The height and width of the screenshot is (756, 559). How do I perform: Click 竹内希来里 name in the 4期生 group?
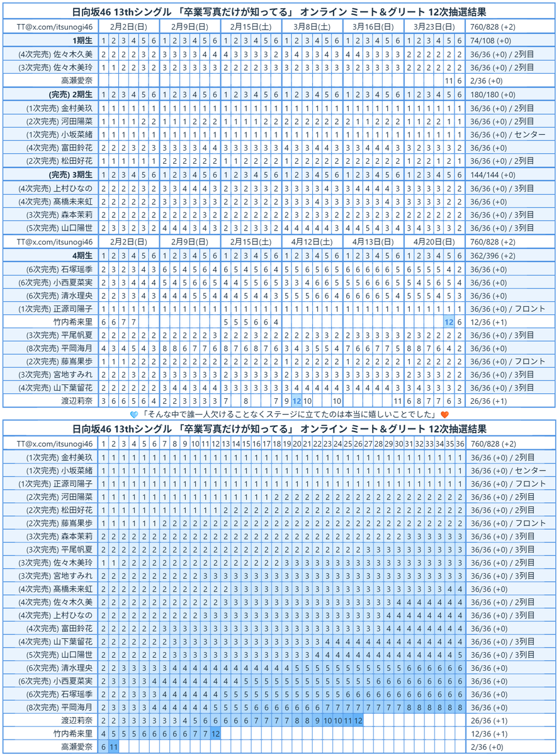(73, 322)
